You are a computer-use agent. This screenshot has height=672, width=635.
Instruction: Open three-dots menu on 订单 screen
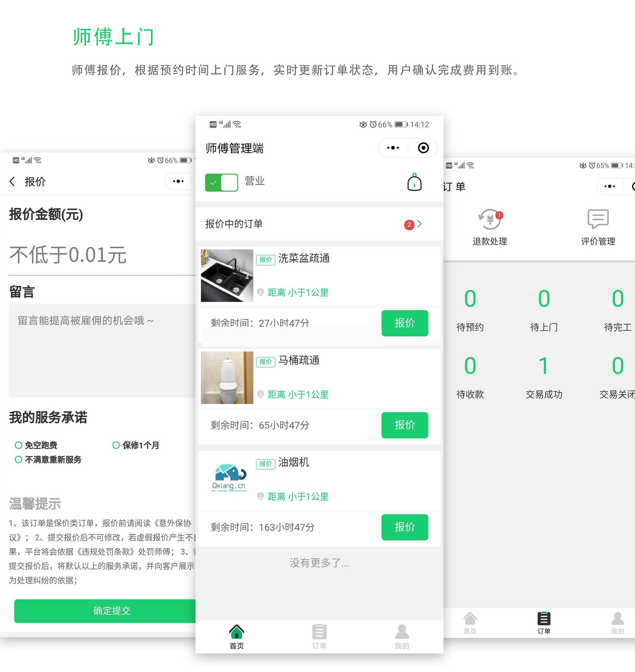[x=609, y=186]
